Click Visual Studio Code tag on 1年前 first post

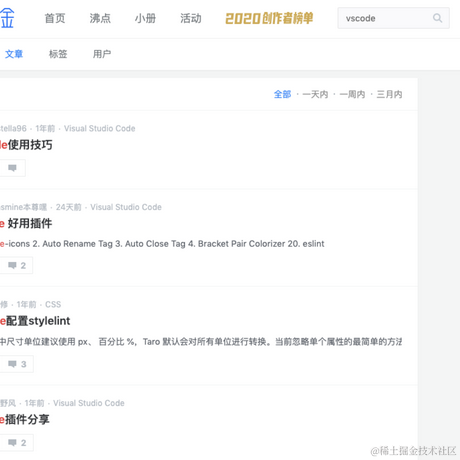(x=100, y=128)
